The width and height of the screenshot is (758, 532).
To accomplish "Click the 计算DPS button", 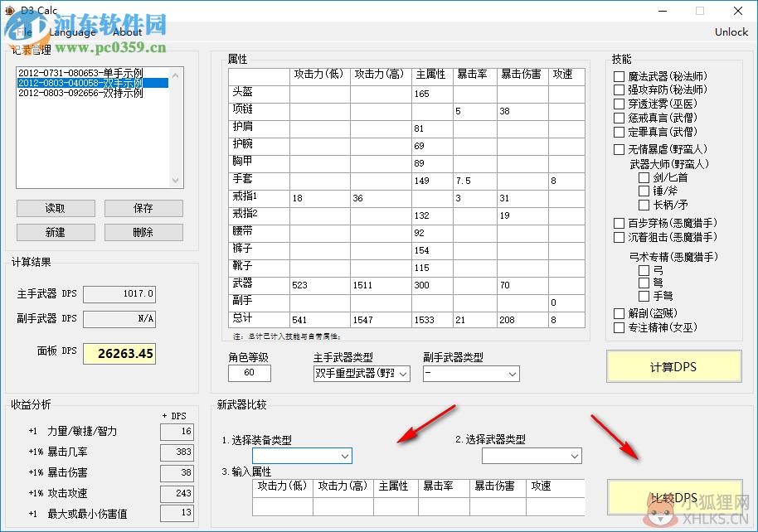I will click(x=673, y=367).
